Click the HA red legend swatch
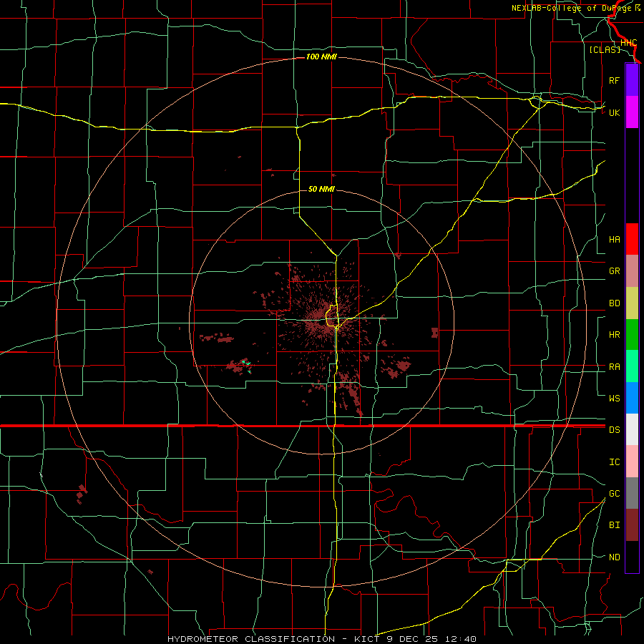The width and height of the screenshot is (644, 644). (632, 239)
